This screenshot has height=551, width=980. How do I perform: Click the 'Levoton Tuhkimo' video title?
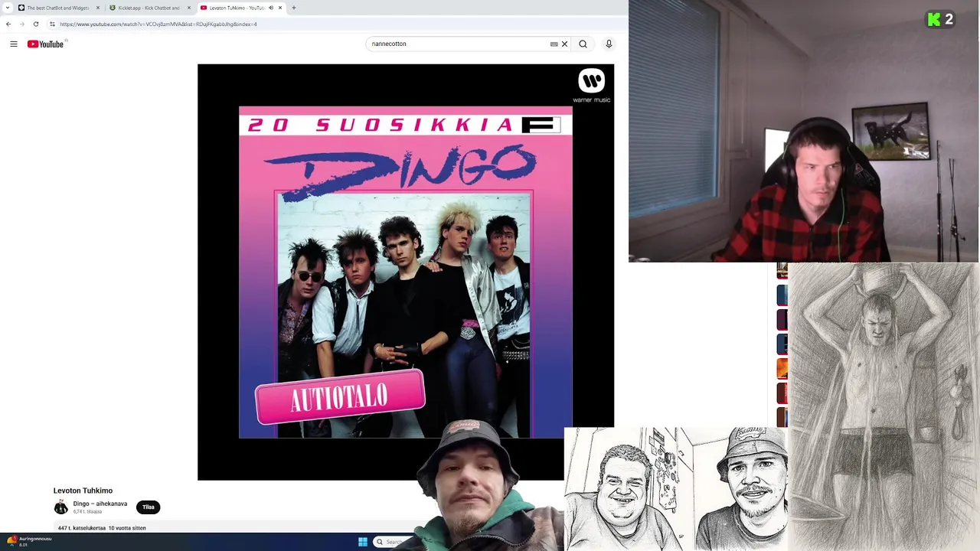(x=83, y=491)
